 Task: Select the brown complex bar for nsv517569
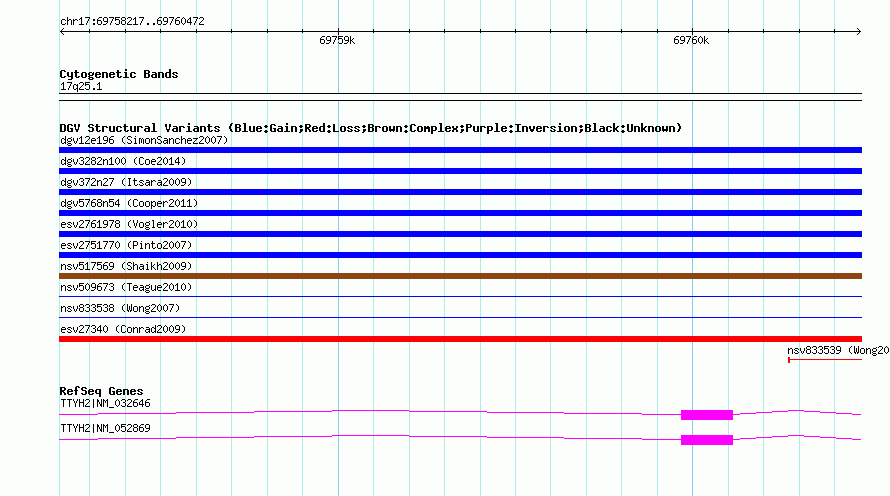coord(460,276)
